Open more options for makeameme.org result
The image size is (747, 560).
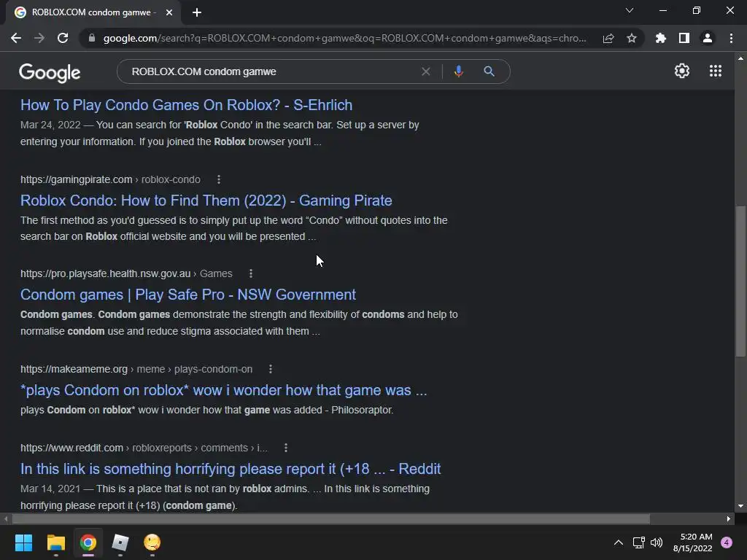tap(271, 369)
